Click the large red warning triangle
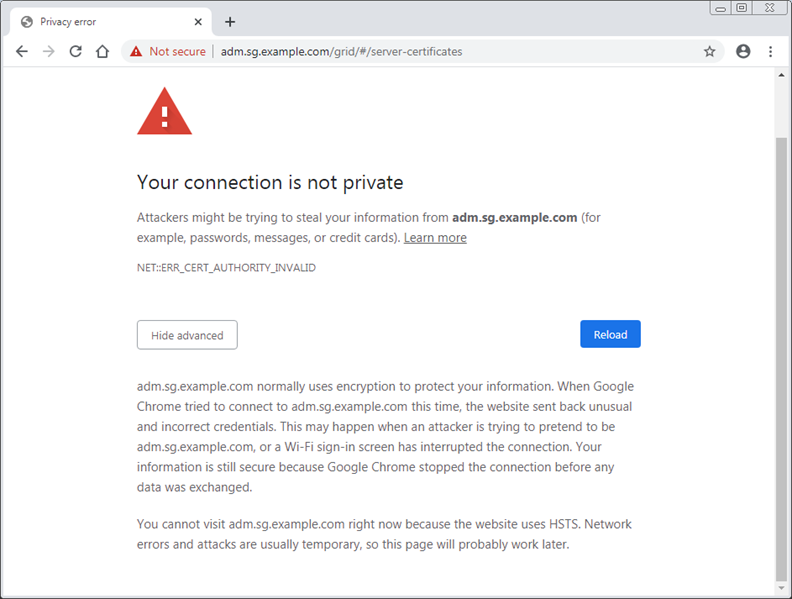This screenshot has width=792, height=599. [164, 110]
